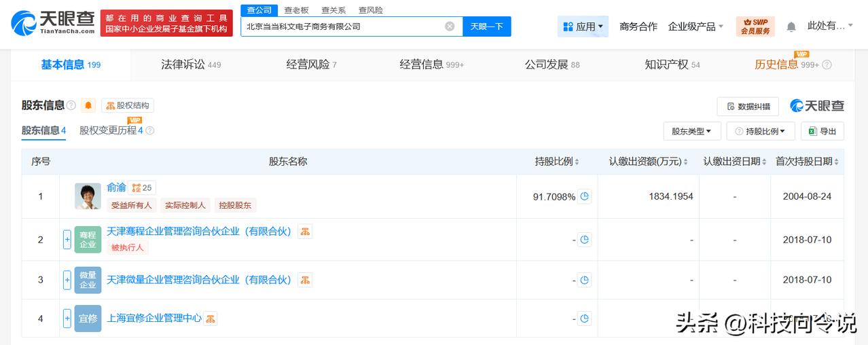The height and width of the screenshot is (345, 868).
Task: Open the 商务合作 link
Action: [638, 26]
